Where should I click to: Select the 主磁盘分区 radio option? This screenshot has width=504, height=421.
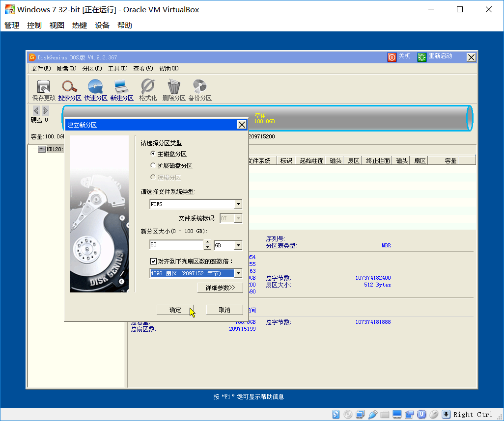tap(153, 154)
